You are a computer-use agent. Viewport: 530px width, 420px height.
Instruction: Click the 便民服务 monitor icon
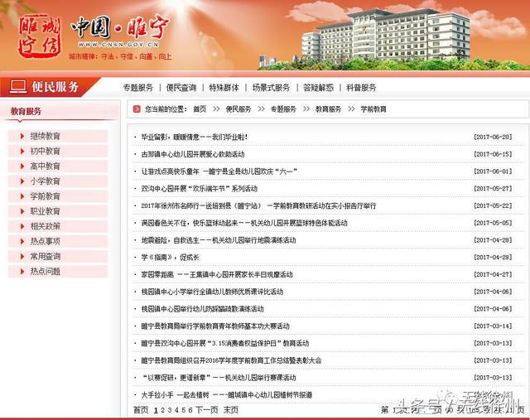[18, 87]
